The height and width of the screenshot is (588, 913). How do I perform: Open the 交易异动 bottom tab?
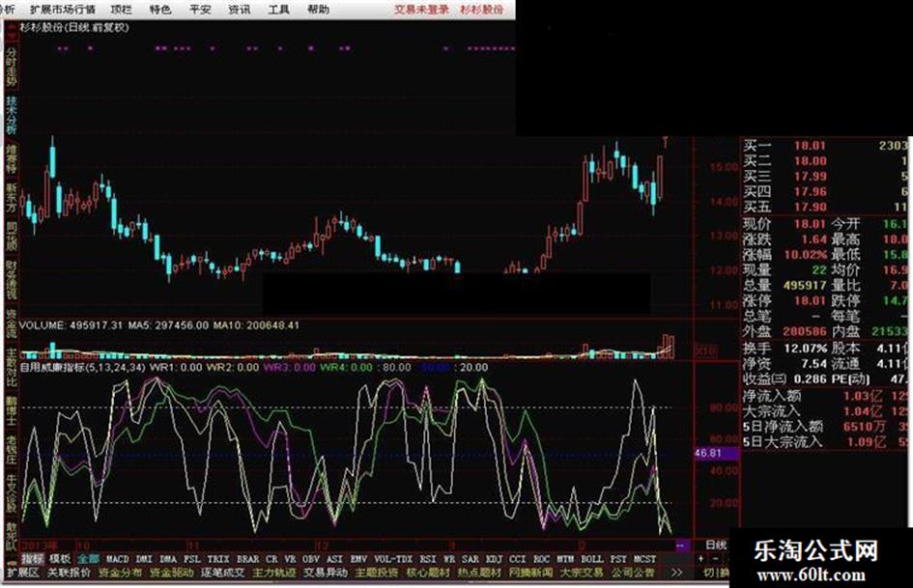(326, 573)
